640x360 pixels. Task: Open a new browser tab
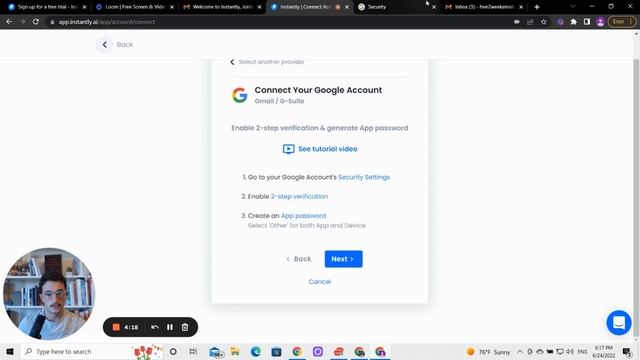pos(537,7)
